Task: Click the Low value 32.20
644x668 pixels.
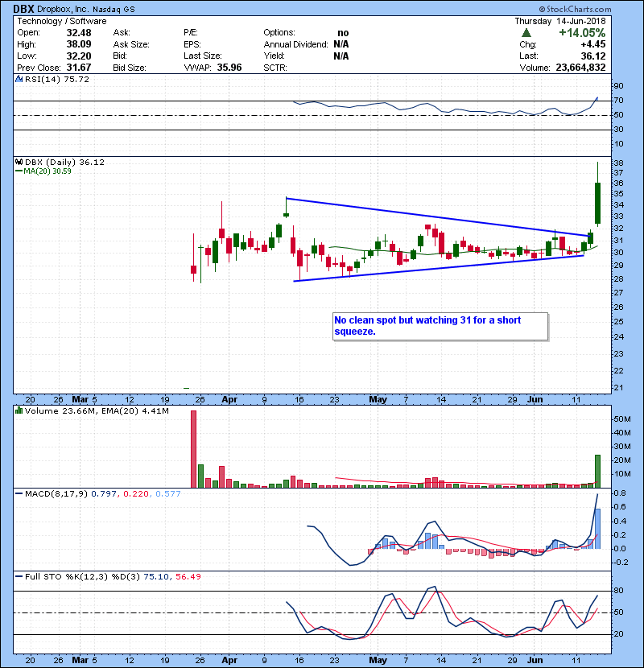Action: coord(79,56)
